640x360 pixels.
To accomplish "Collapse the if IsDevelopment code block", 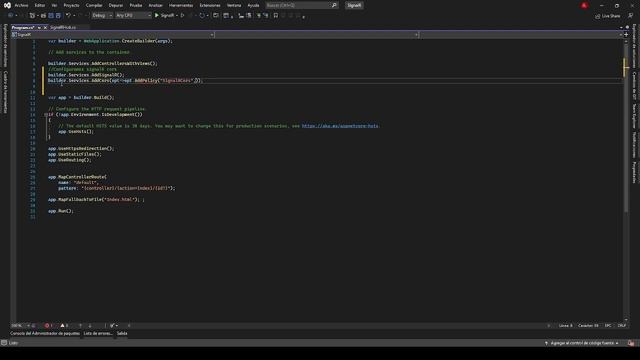I will 46,115.
